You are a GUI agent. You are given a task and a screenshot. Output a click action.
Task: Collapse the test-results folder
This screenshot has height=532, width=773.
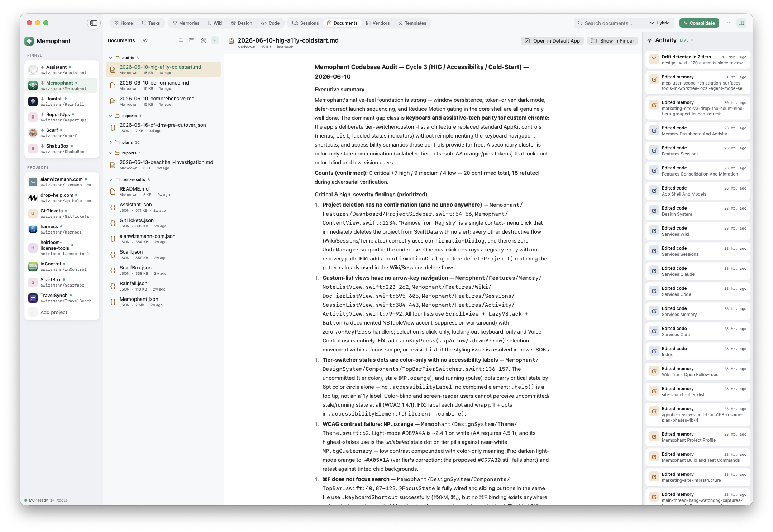pos(111,180)
